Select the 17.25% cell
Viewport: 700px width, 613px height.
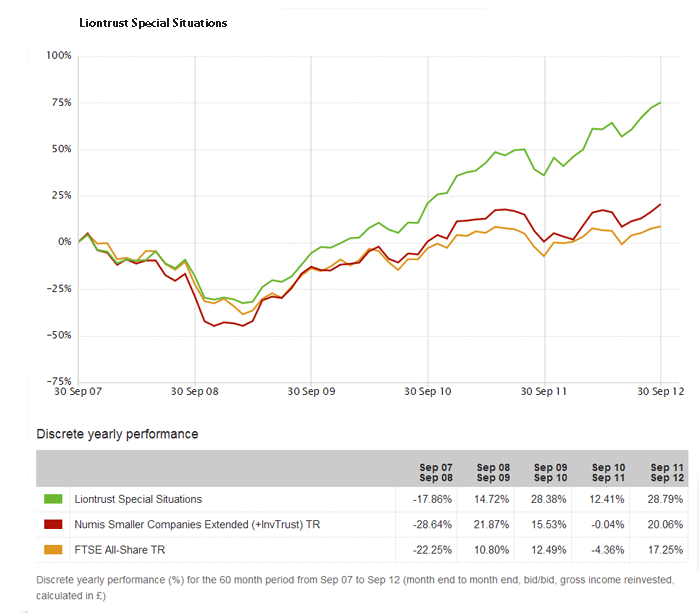click(665, 550)
